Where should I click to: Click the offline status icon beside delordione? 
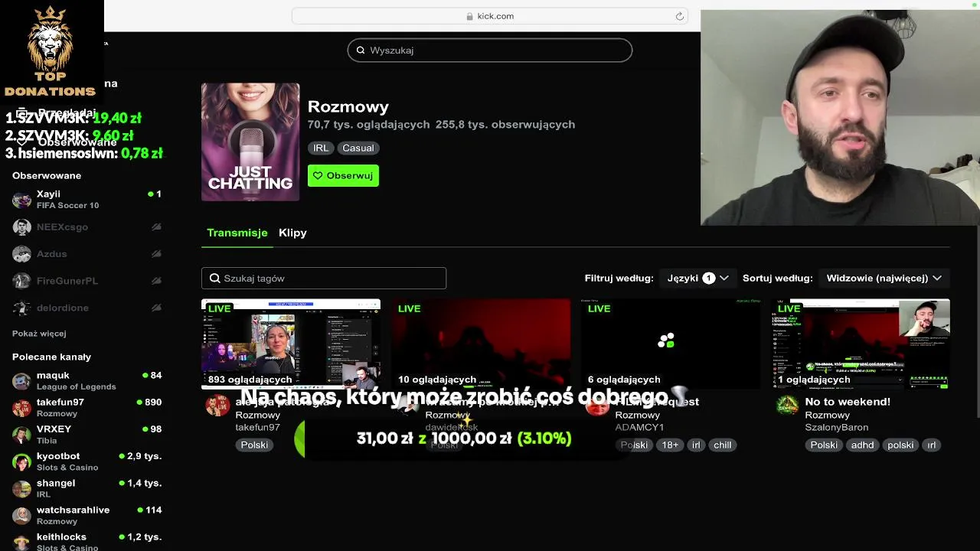[x=156, y=308]
